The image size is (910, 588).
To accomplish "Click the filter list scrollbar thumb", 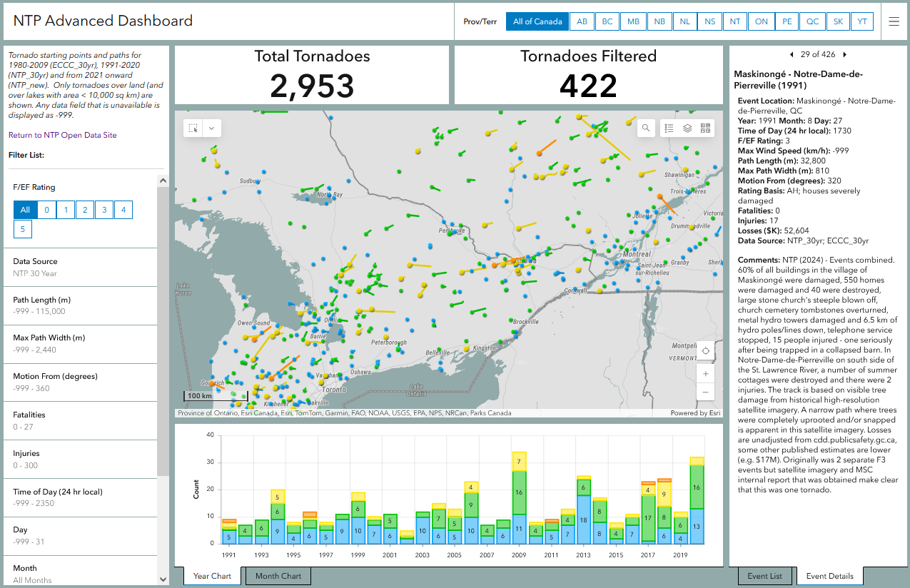I will click(x=163, y=332).
